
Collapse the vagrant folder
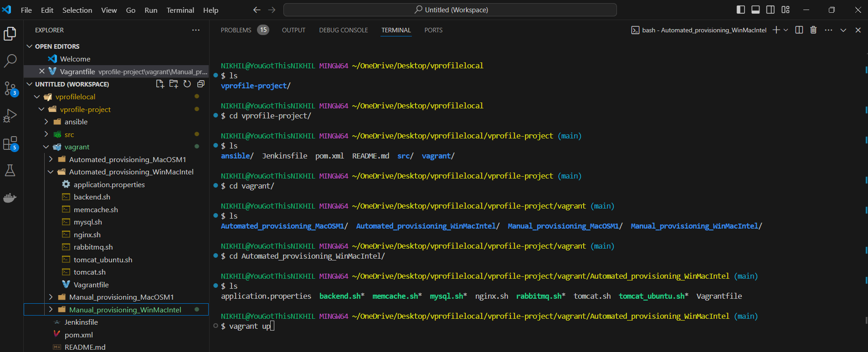point(46,147)
